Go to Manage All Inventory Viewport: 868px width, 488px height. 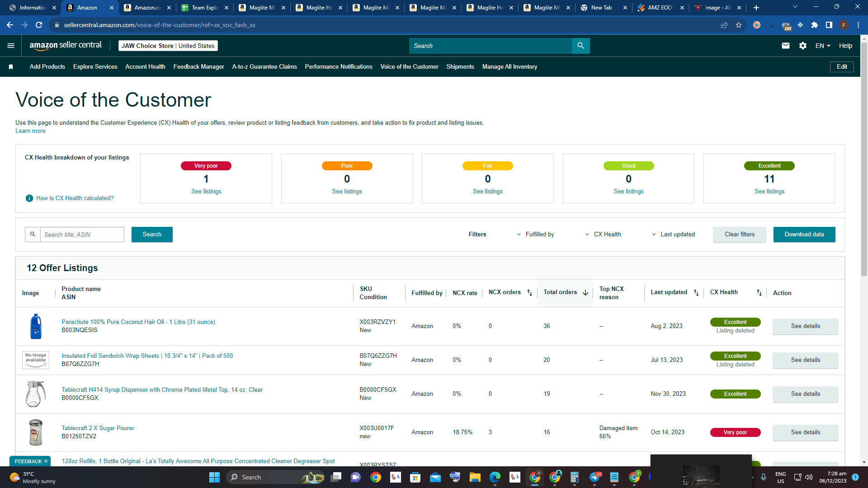509,67
